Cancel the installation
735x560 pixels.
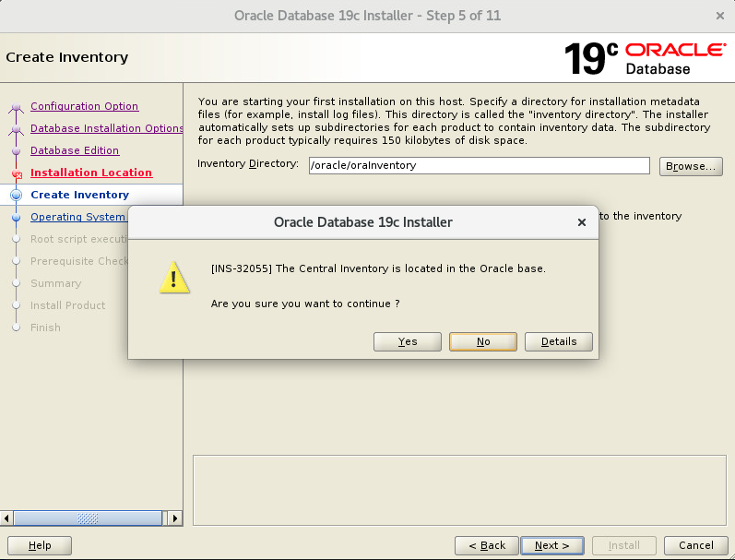click(696, 545)
